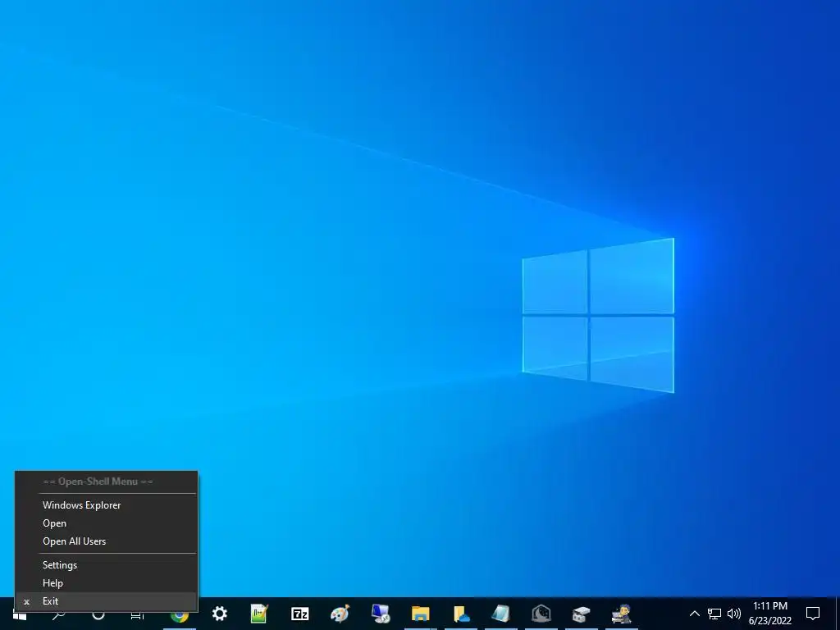Click Open All Users menu entry
Screen dimensions: 840x630
tap(106, 541)
